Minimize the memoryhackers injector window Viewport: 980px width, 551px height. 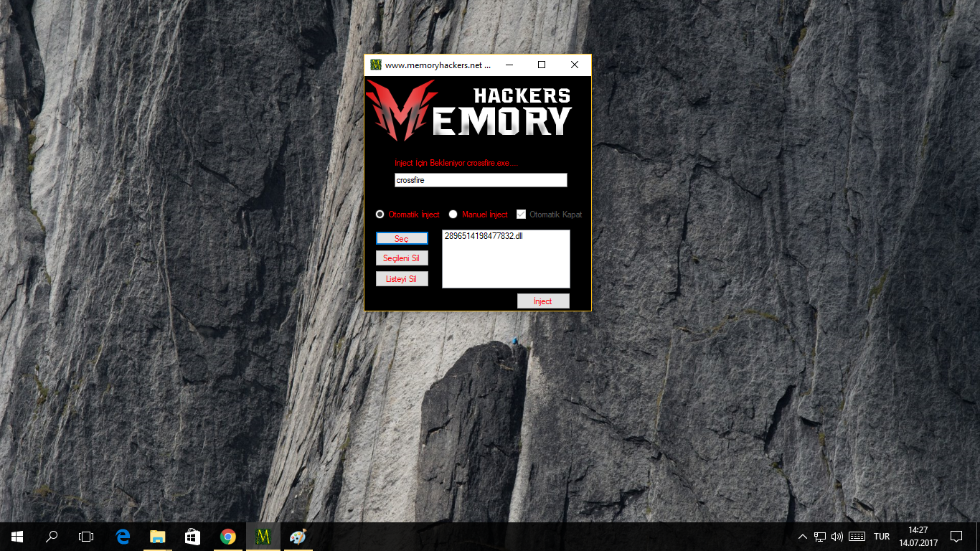[x=509, y=65]
